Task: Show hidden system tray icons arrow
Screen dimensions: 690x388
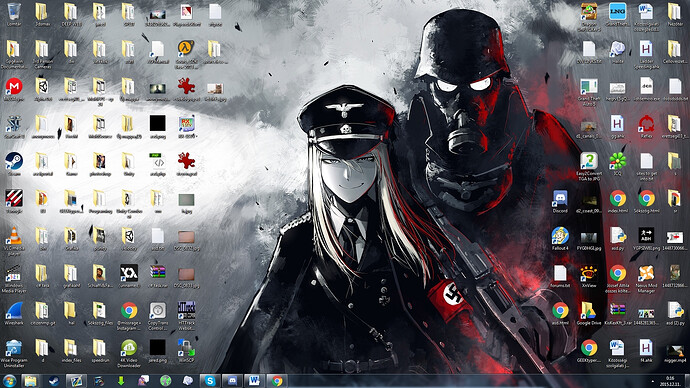Action: pos(653,381)
